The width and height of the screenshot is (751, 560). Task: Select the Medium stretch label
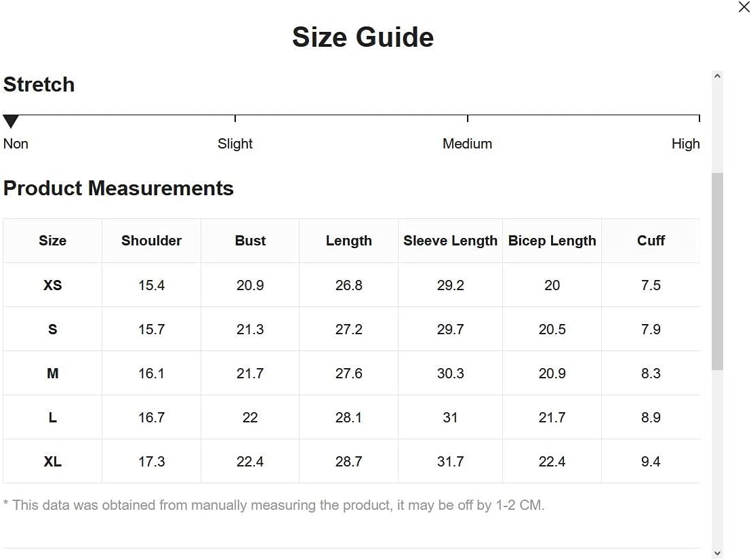[467, 144]
